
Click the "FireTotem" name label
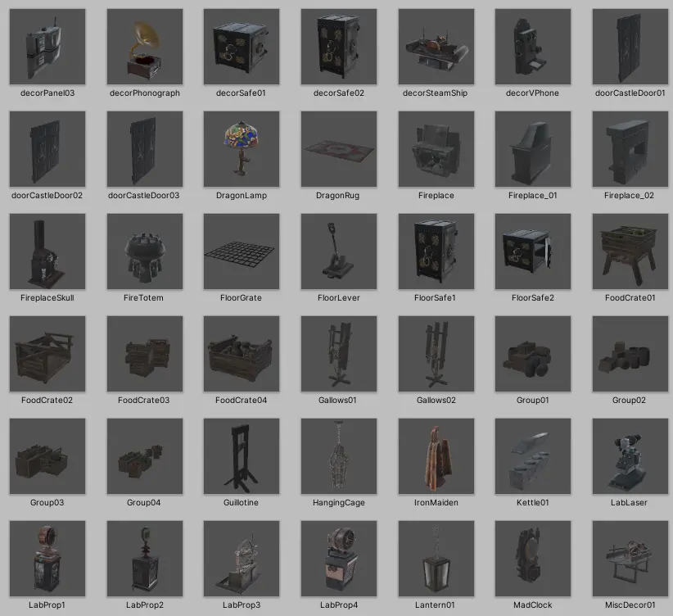click(143, 297)
